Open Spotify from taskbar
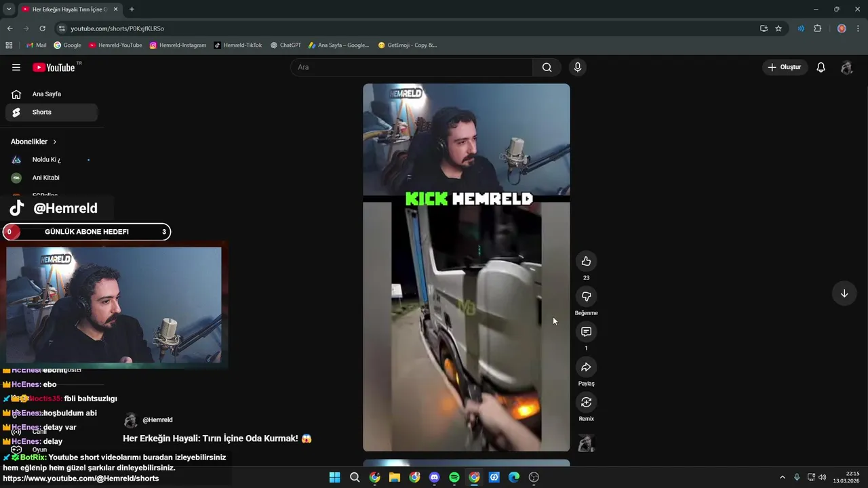 [x=454, y=477]
